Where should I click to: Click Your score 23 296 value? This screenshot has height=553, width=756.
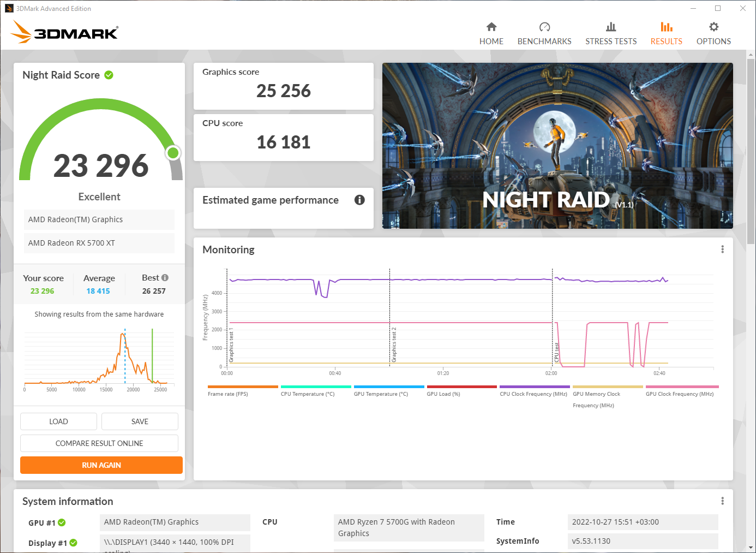[43, 291]
